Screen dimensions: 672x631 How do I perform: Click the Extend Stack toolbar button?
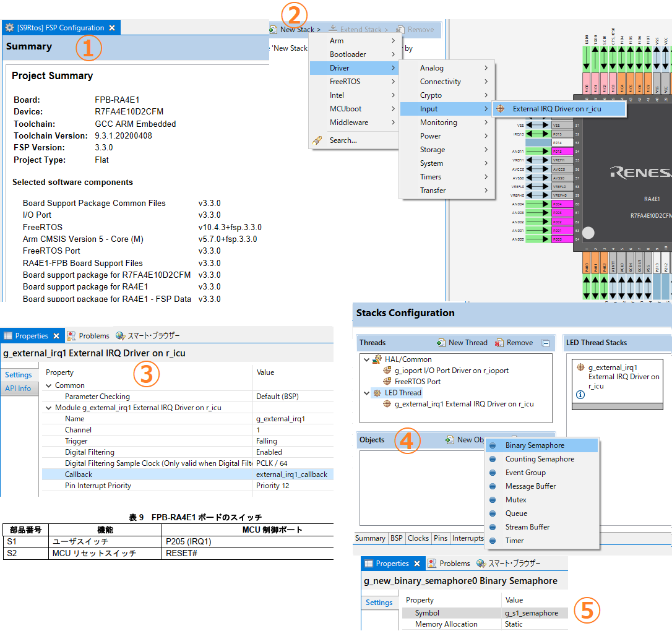[358, 30]
